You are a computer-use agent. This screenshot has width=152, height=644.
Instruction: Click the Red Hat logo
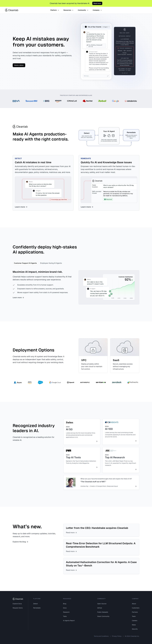(88, 101)
